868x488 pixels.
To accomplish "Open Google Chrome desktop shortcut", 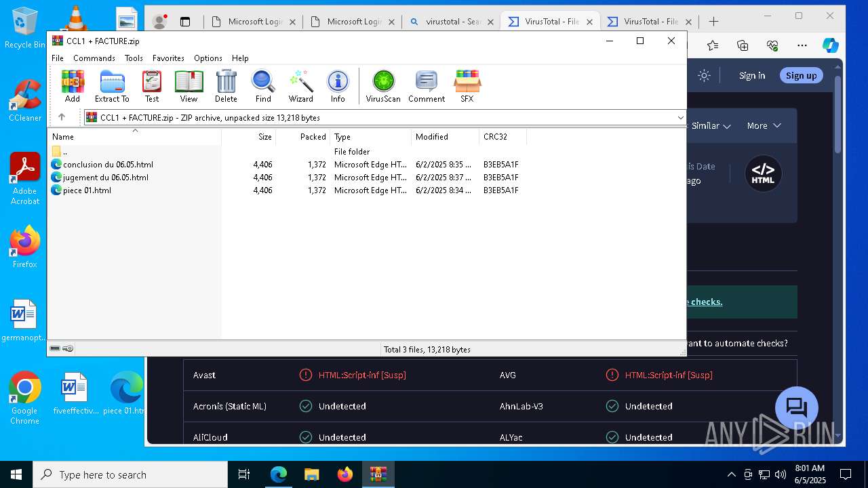I will (24, 399).
